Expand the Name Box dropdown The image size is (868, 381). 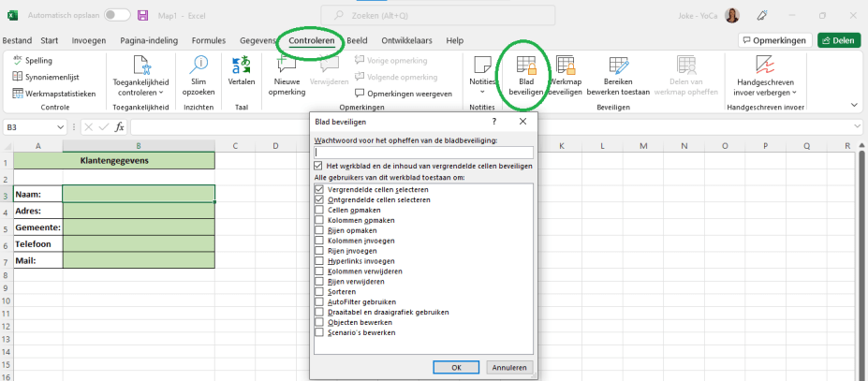click(x=61, y=127)
